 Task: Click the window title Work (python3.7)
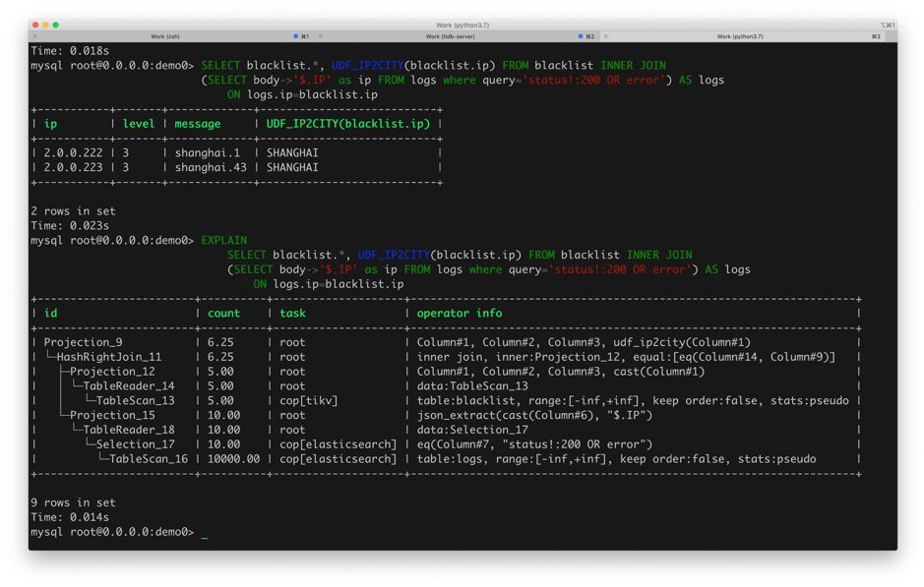click(462, 25)
